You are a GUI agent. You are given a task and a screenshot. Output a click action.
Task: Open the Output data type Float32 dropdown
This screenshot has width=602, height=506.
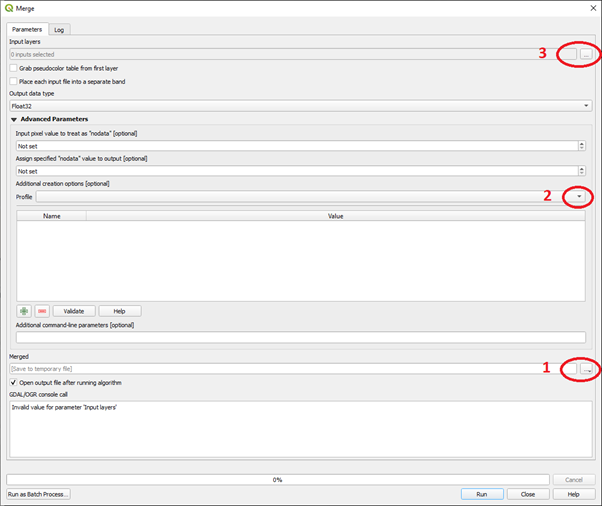point(299,105)
